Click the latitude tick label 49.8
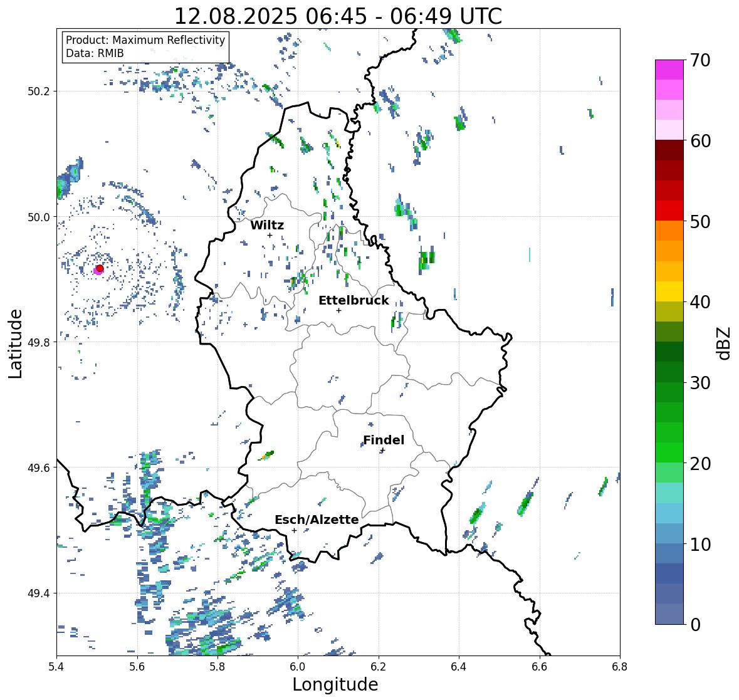Image resolution: width=739 pixels, height=700 pixels. tap(39, 342)
